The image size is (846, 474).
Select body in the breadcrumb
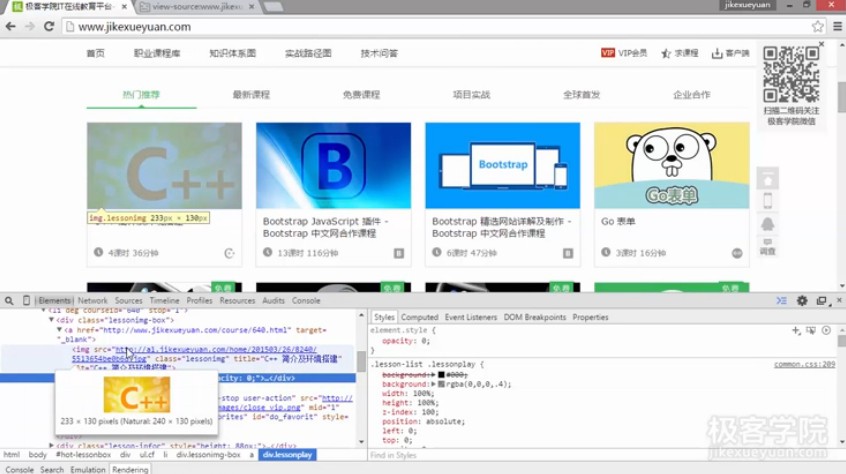point(37,455)
